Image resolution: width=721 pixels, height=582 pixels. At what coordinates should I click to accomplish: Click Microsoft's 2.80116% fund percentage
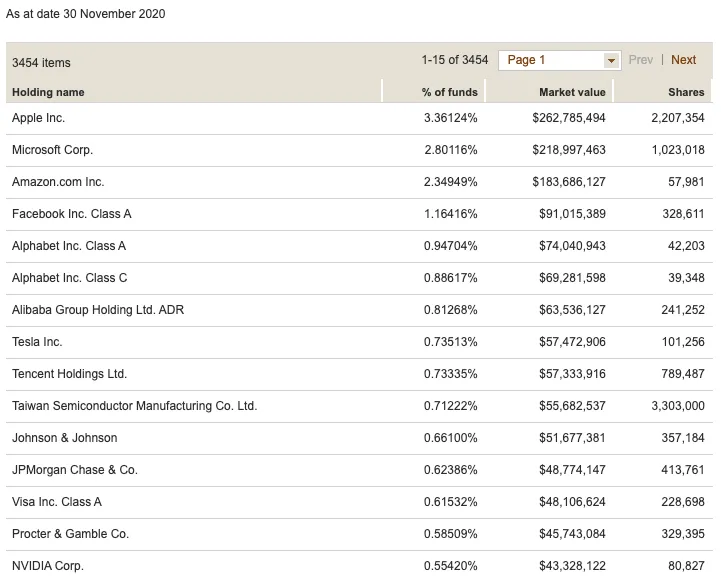[x=451, y=150]
